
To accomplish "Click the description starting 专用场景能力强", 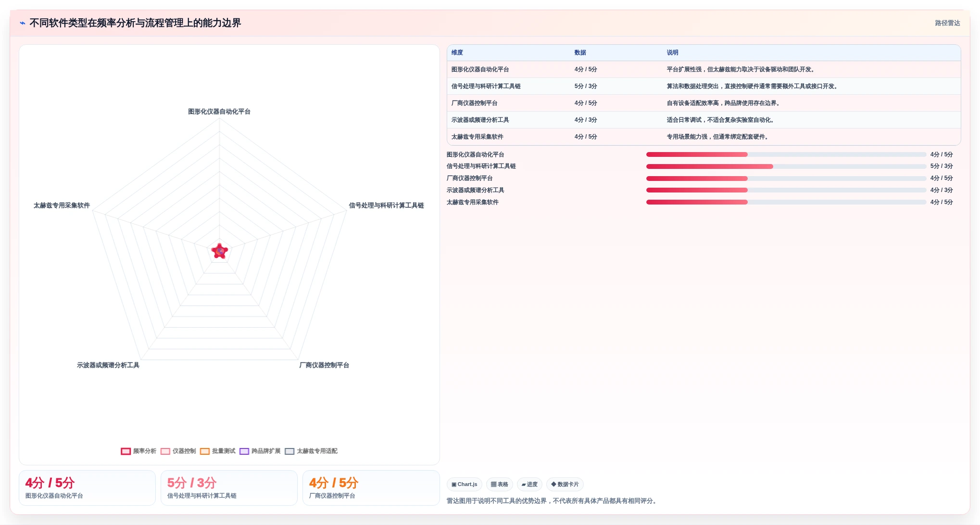I will click(718, 137).
